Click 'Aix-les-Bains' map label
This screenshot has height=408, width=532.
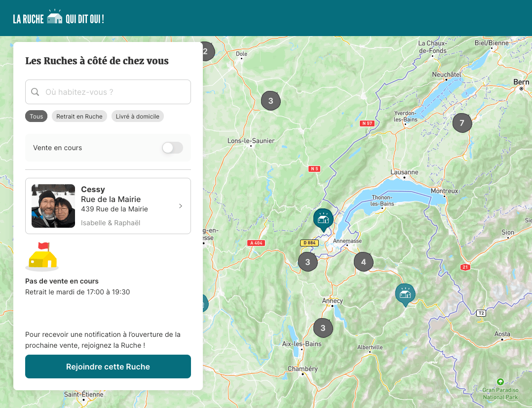click(302, 344)
